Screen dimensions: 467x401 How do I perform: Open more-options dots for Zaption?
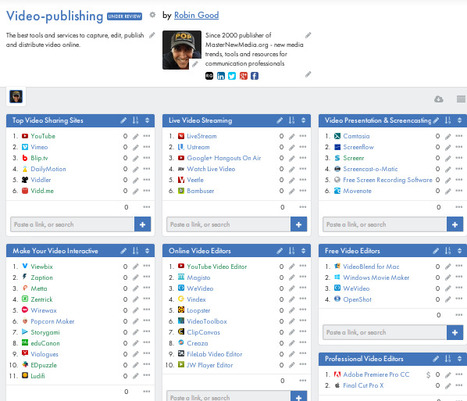coord(147,277)
